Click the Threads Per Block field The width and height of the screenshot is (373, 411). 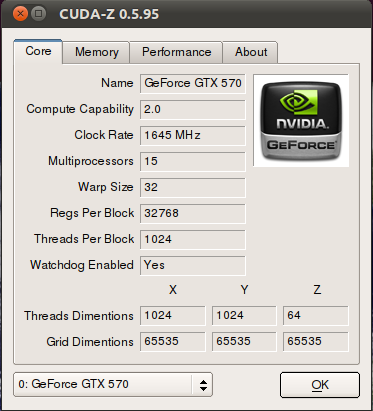[193, 239]
